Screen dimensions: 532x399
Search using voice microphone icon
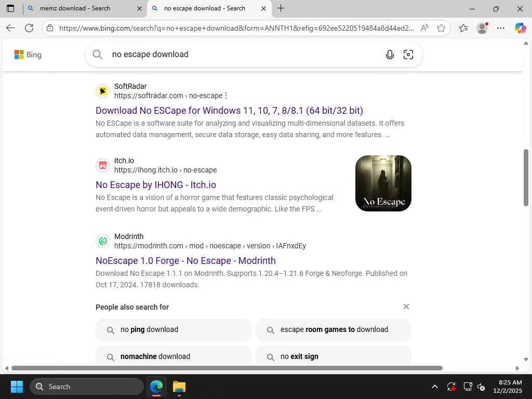pos(390,55)
